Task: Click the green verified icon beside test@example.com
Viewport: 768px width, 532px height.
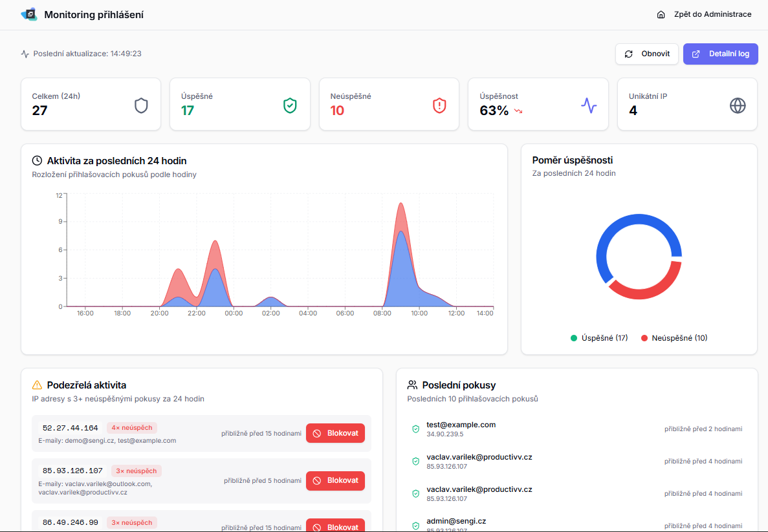Action: 415,428
